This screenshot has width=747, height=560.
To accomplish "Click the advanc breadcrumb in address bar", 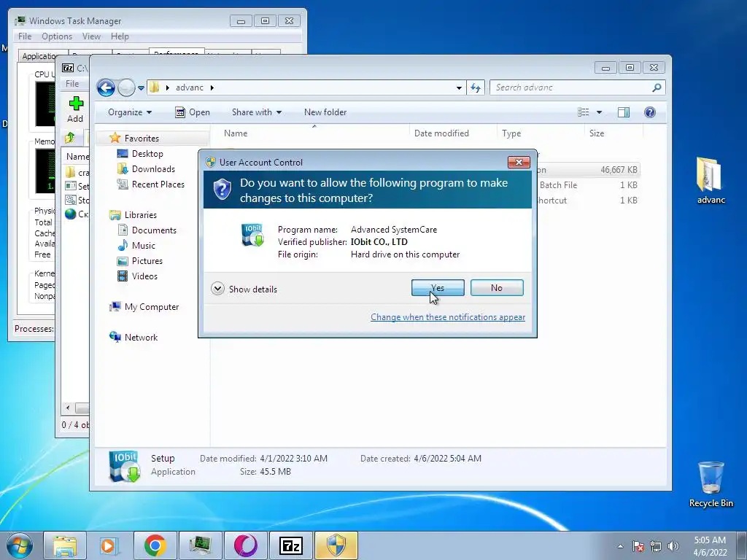I will tap(189, 87).
